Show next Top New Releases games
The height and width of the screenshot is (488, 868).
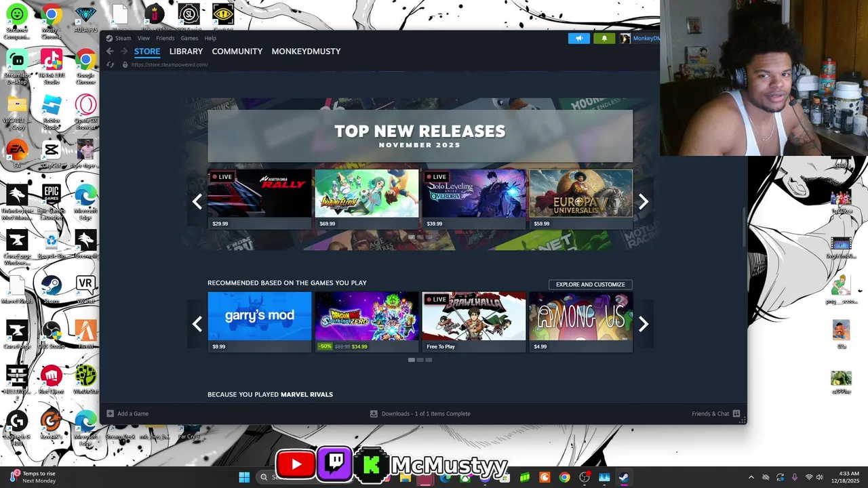coord(644,201)
